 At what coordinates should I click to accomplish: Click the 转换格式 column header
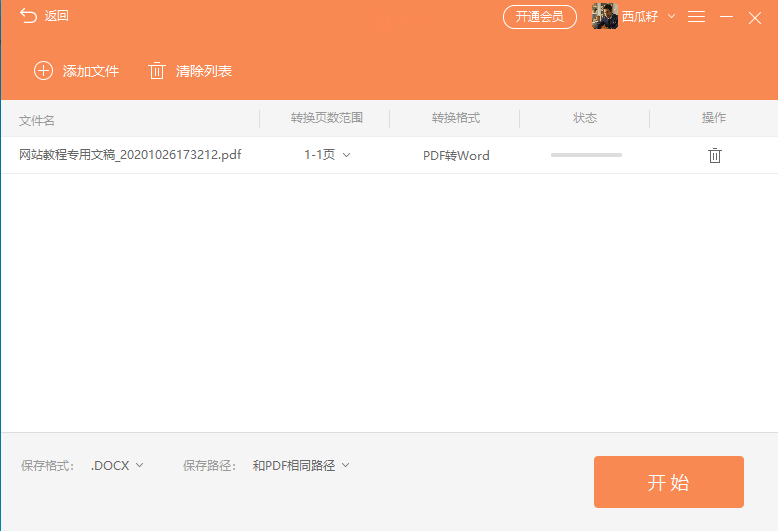455,118
